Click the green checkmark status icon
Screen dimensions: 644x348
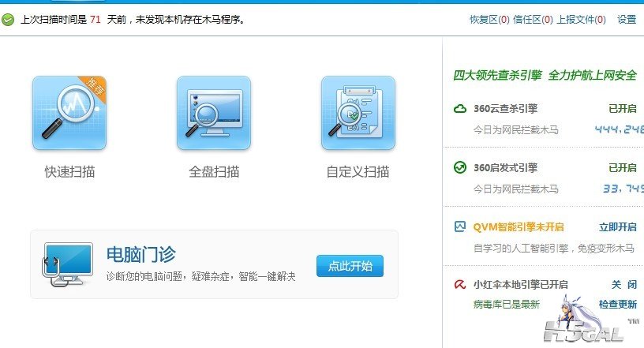(8, 19)
